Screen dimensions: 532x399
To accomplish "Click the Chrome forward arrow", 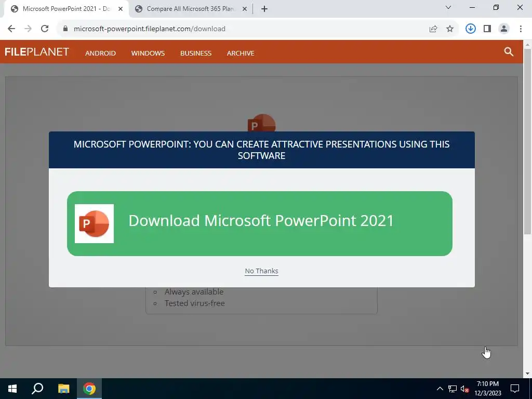I will (28, 29).
